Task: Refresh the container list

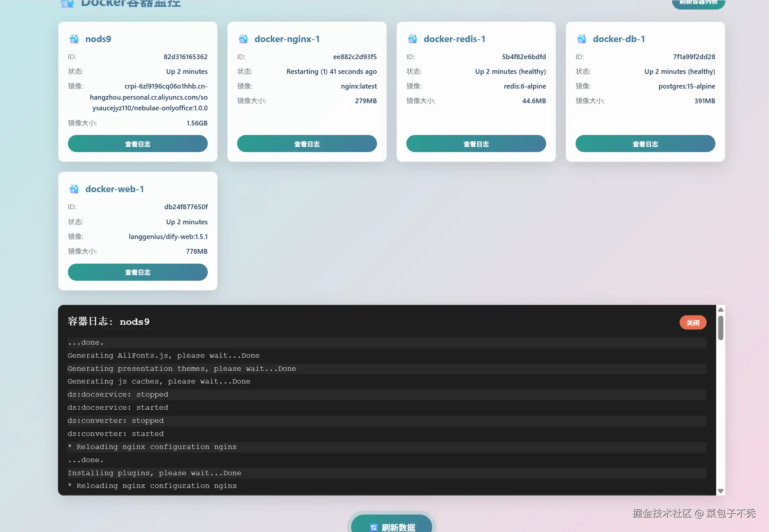Action: (x=698, y=1)
